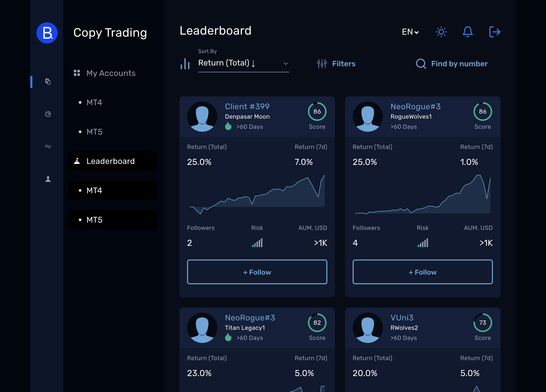This screenshot has height=392, width=546.
Task: Follow Client #399 Denpasar Moon
Action: (257, 272)
